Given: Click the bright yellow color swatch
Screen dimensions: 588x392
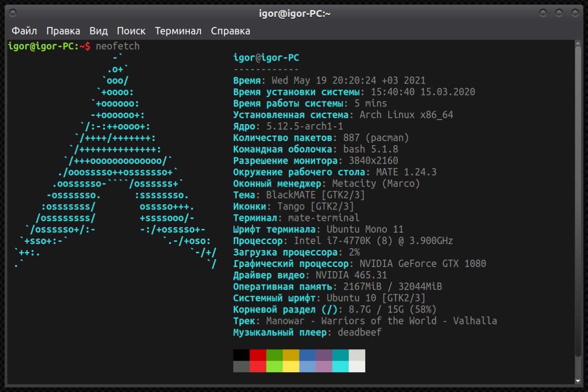Looking at the screenshot, I should click(291, 366).
